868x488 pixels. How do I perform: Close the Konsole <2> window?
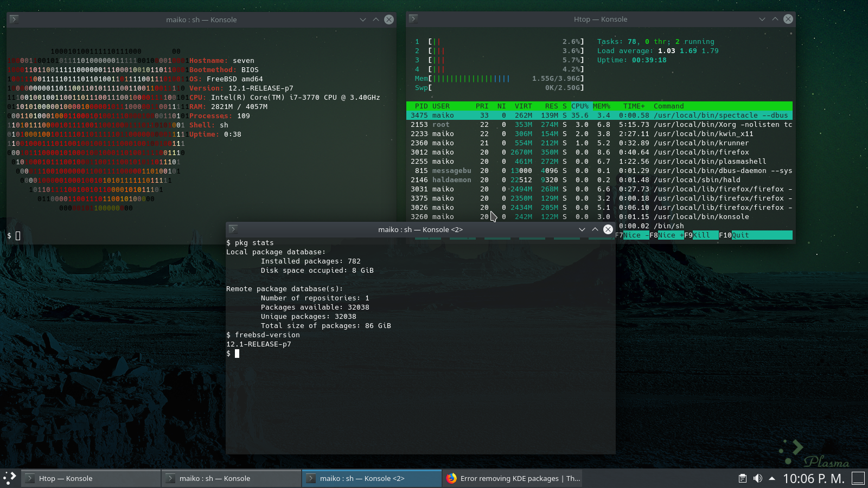(x=608, y=229)
